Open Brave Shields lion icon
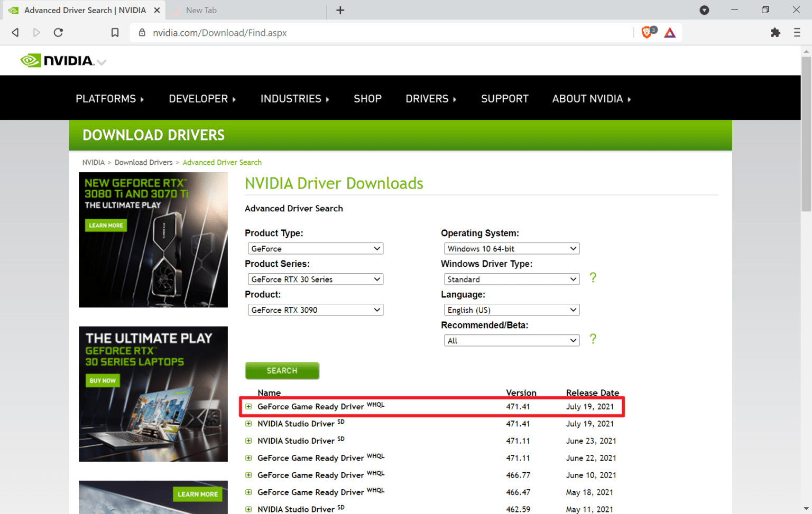 pos(647,32)
